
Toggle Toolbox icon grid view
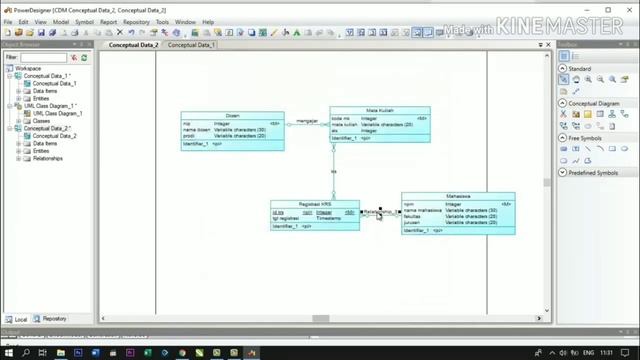click(x=564, y=56)
